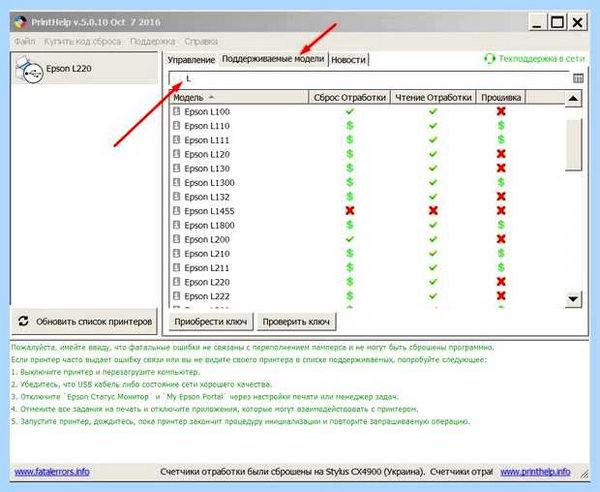Click Обновить список принтеров button
This screenshot has width=600, height=492.
tap(84, 321)
